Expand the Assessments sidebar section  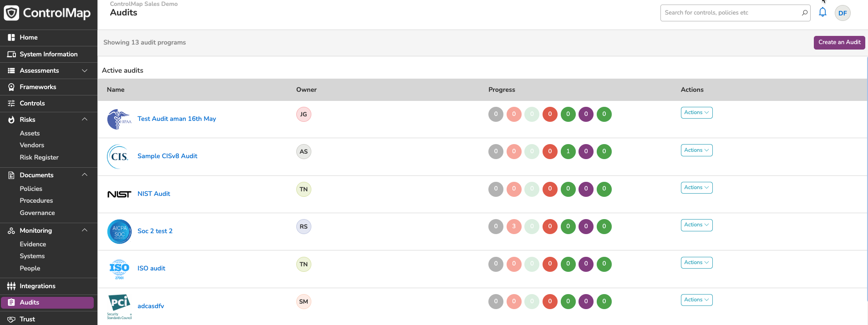click(x=85, y=70)
